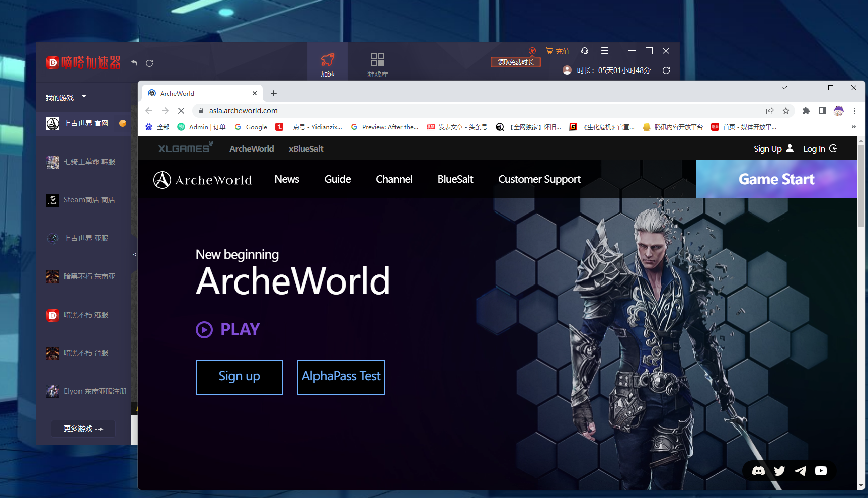Click the Game Start button

pyautogui.click(x=776, y=179)
